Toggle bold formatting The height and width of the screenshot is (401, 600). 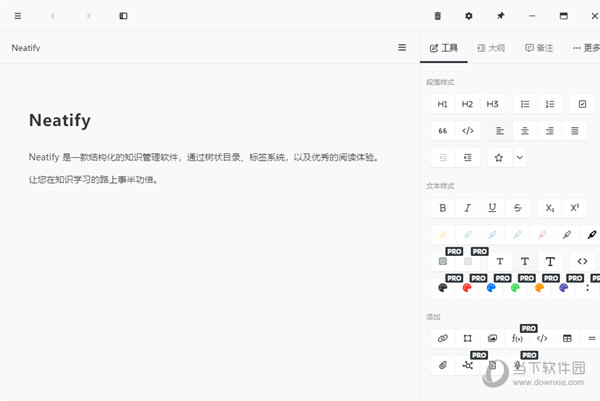[443, 208]
